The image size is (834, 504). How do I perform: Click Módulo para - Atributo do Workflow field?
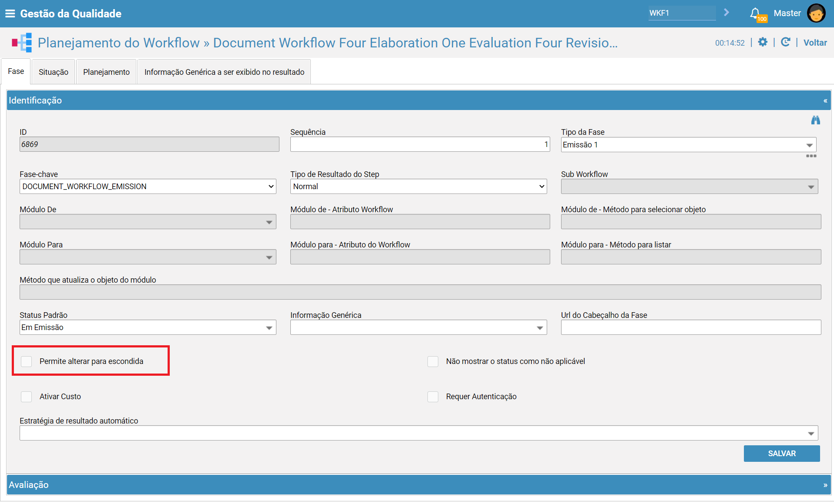pyautogui.click(x=420, y=257)
